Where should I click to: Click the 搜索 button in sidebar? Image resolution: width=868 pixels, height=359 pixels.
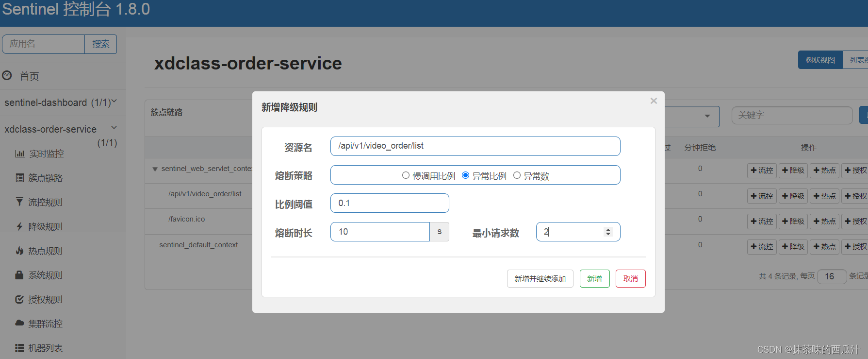[100, 44]
